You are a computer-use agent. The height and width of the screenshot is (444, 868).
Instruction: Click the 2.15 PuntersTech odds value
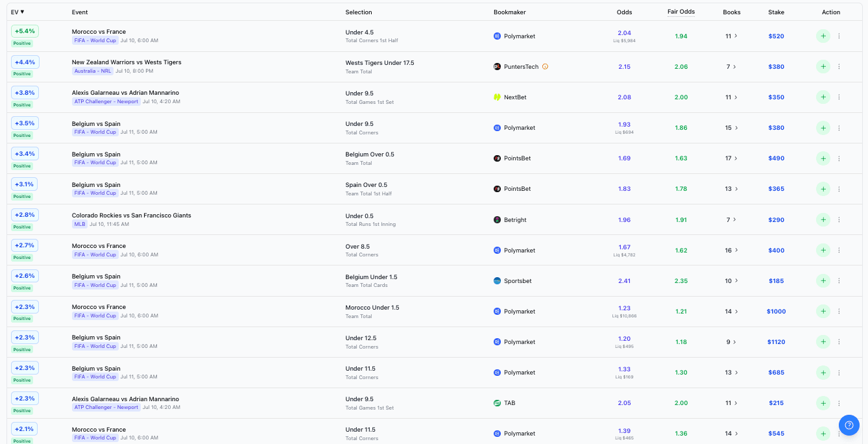pyautogui.click(x=624, y=67)
